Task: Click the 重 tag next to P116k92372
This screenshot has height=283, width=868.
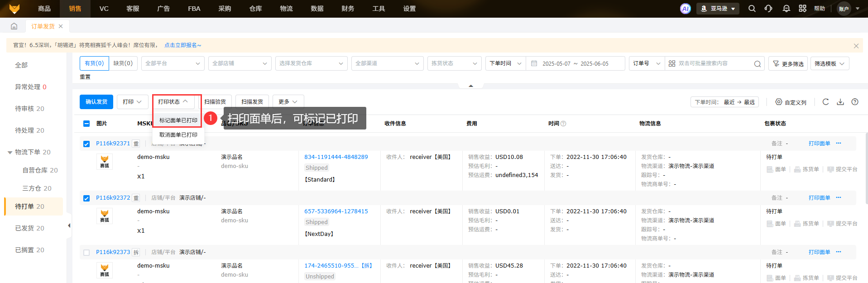Action: click(136, 198)
